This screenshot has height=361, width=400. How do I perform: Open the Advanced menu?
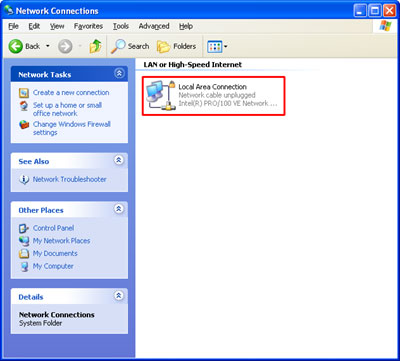[x=154, y=26]
